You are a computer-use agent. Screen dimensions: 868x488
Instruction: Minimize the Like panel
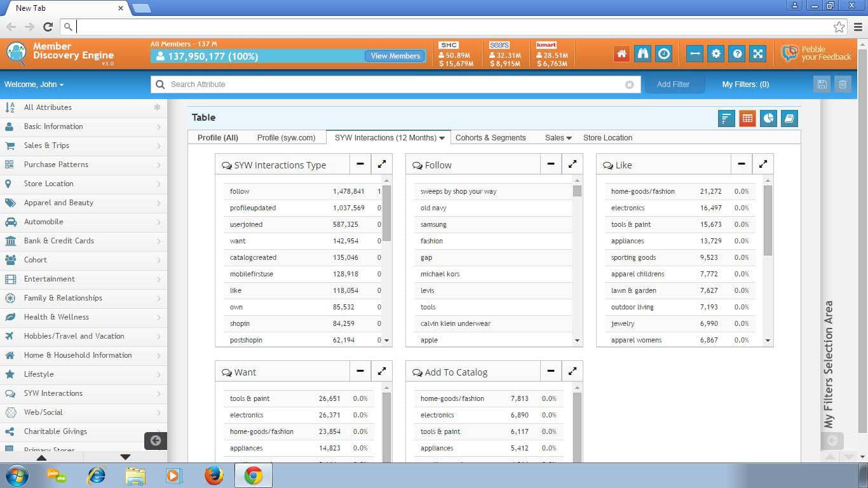click(742, 164)
